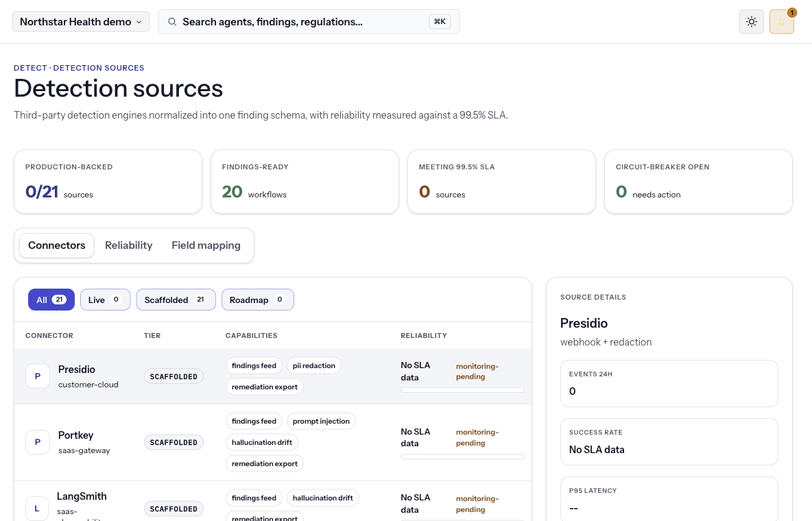Open the Findings-ready 20 workflows card
812x521 pixels.
(304, 182)
